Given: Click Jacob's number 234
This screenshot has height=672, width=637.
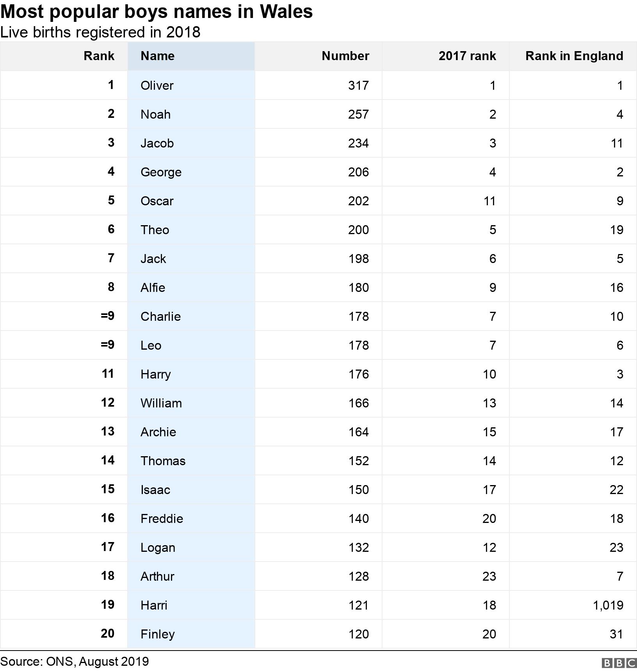Looking at the screenshot, I should pos(358,143).
